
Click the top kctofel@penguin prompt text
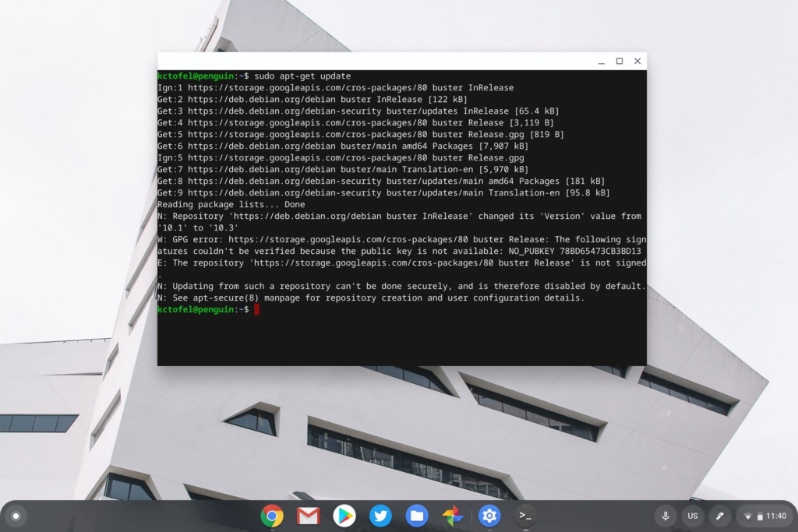coord(203,76)
